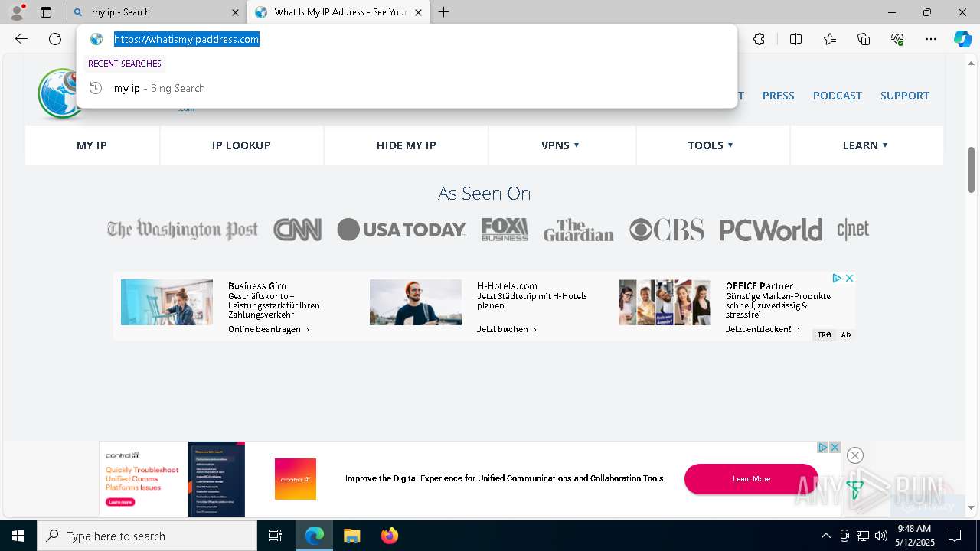The height and width of the screenshot is (551, 980).
Task: Click the bottom banner 'Learn More' button
Action: [751, 479]
